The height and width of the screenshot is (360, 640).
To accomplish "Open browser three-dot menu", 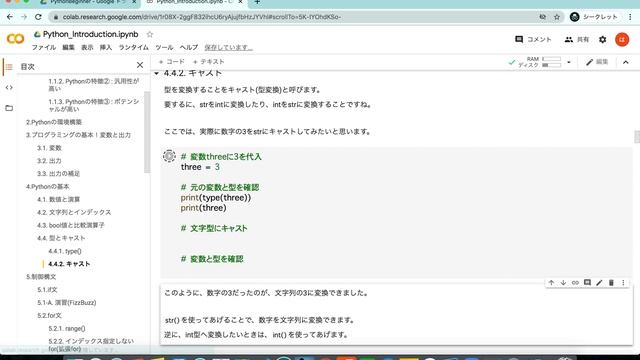I will [630, 17].
